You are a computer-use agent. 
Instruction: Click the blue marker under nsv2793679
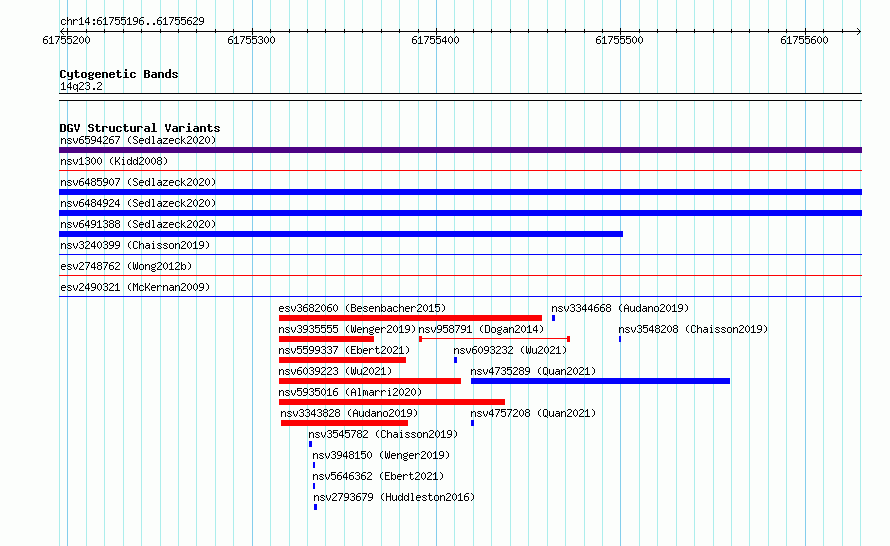click(316, 507)
